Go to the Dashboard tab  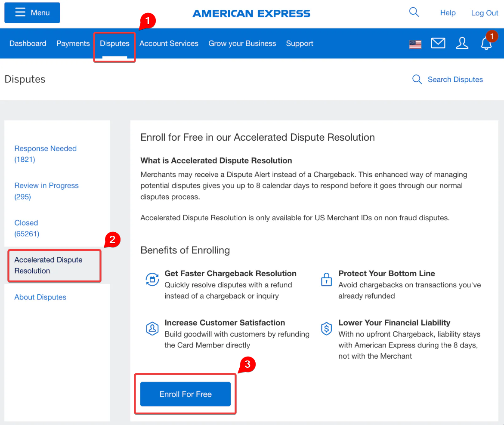pyautogui.click(x=28, y=43)
